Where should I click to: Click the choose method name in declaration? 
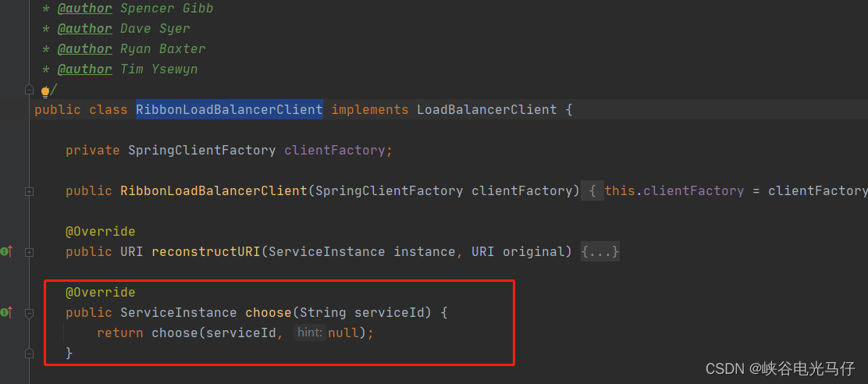pyautogui.click(x=269, y=313)
